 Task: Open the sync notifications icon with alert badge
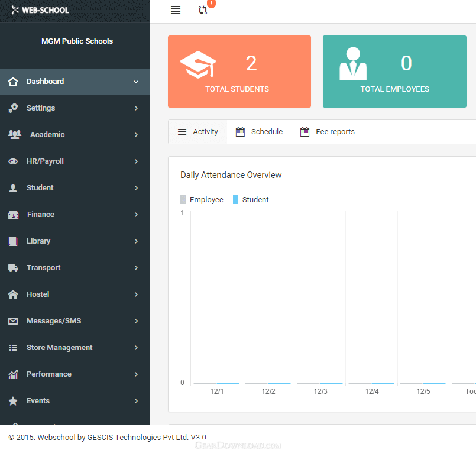[x=203, y=10]
